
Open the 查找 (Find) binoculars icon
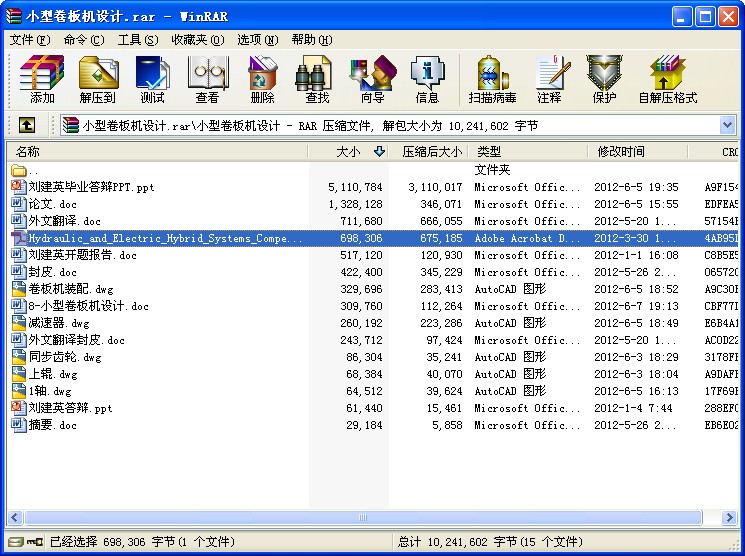317,79
